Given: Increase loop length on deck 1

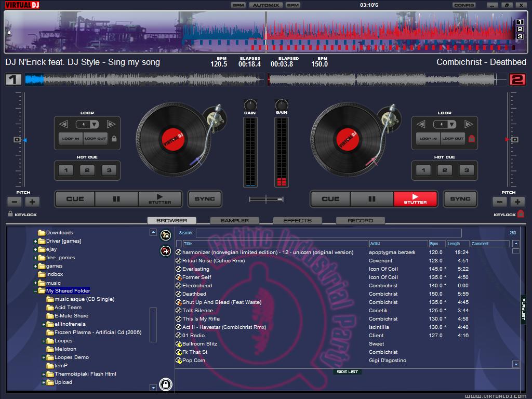Looking at the screenshot, I should coord(111,124).
